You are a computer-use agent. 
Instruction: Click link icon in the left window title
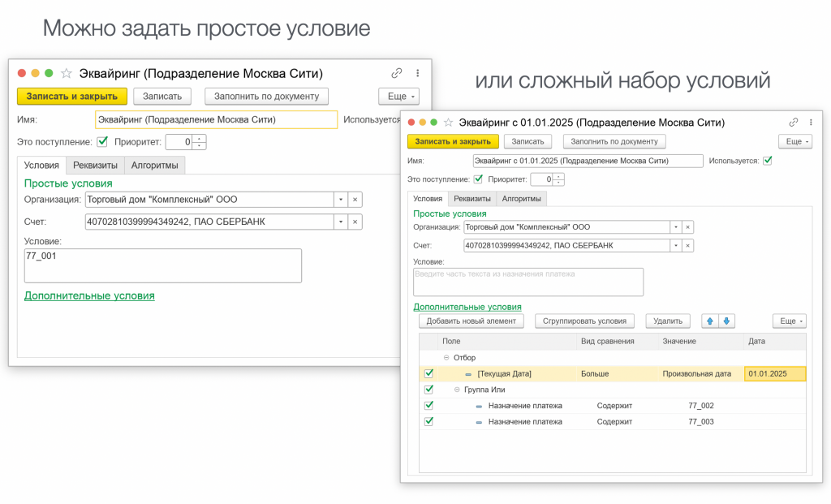(396, 73)
